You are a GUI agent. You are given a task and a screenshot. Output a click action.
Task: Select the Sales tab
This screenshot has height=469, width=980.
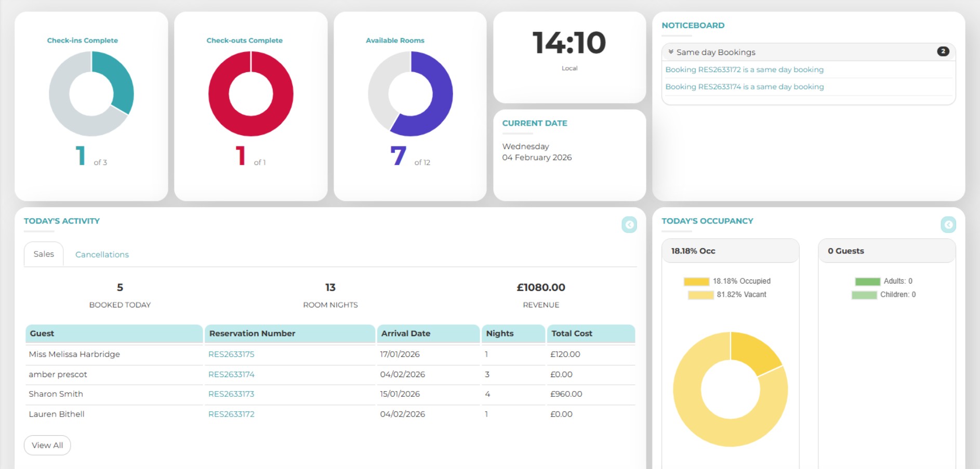point(44,254)
